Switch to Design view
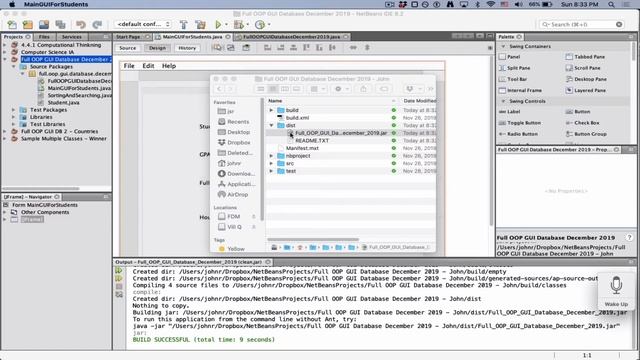The height and width of the screenshot is (360, 640). 157,48
